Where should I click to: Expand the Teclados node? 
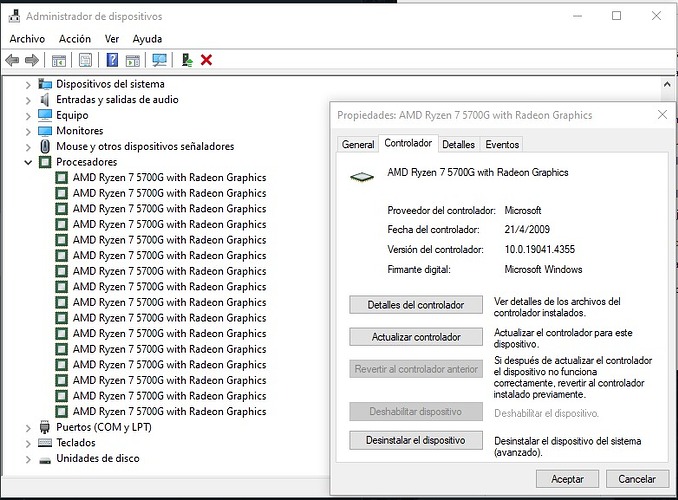pyautogui.click(x=28, y=443)
